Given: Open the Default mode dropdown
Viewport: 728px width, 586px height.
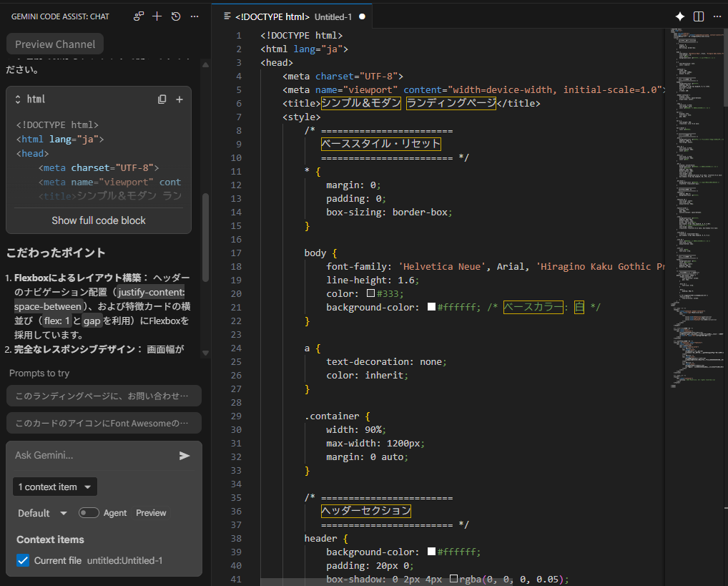Looking at the screenshot, I should (x=42, y=513).
